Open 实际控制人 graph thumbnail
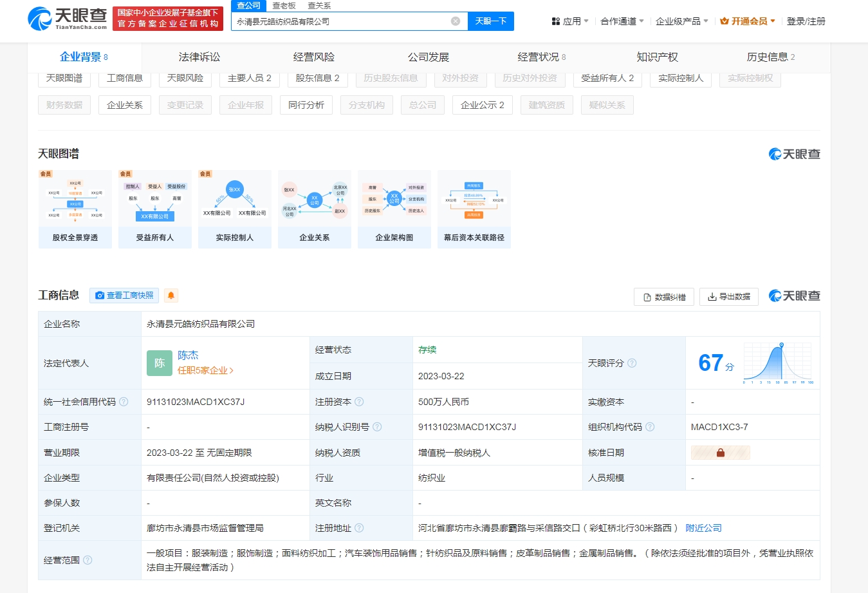 pyautogui.click(x=235, y=209)
